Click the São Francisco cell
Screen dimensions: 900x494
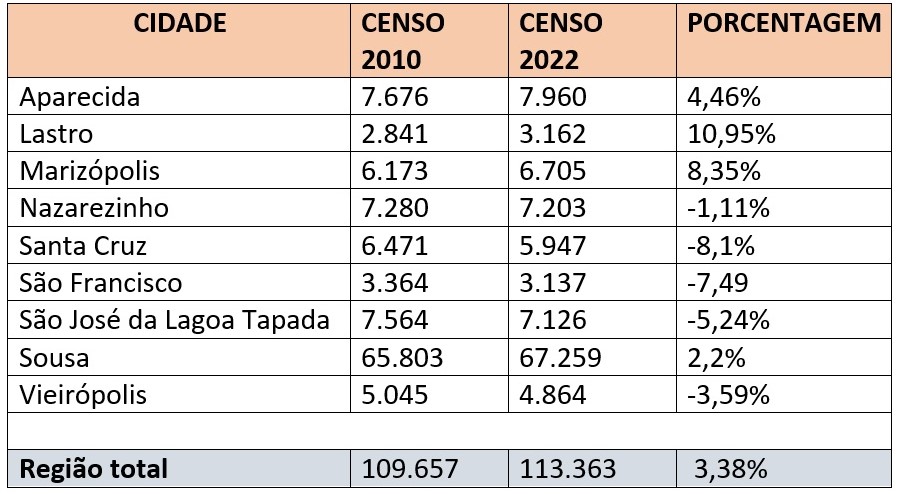point(101,283)
